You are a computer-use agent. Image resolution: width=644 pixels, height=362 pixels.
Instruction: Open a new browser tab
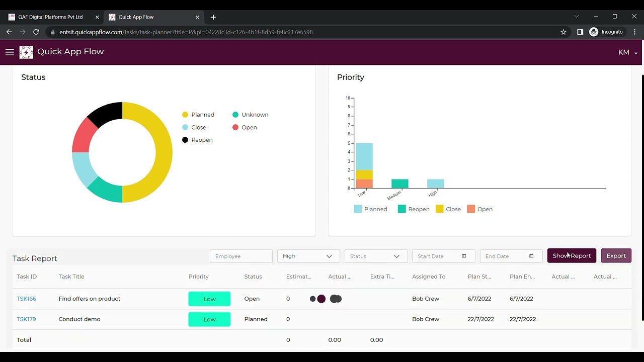[213, 17]
